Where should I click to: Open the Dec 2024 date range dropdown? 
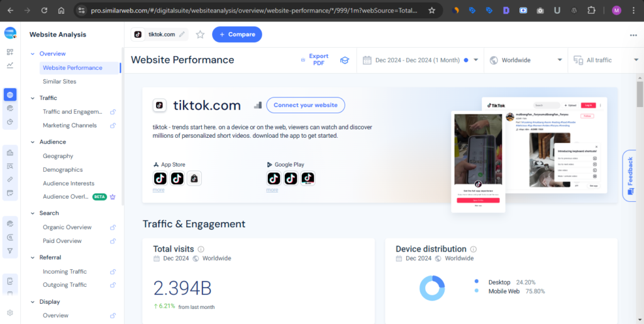(421, 60)
